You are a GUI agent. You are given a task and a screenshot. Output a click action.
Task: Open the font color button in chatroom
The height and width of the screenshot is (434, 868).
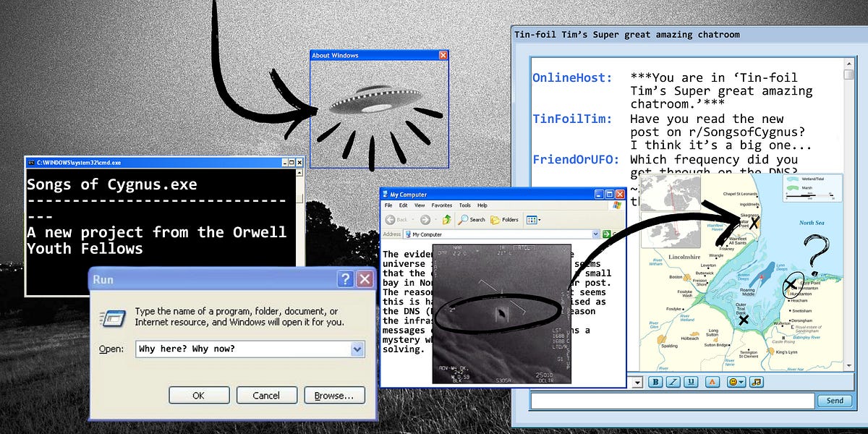(x=712, y=382)
